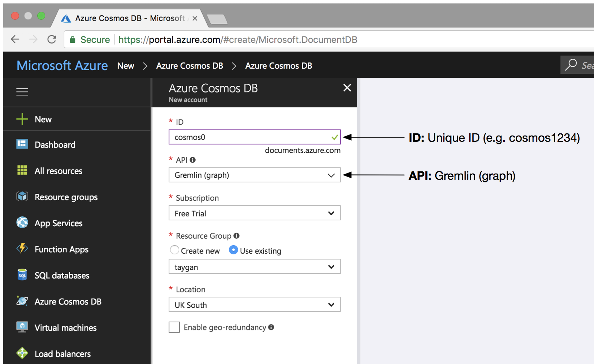Open the Subscription Free Trial dropdown
594x364 pixels.
[x=255, y=213]
